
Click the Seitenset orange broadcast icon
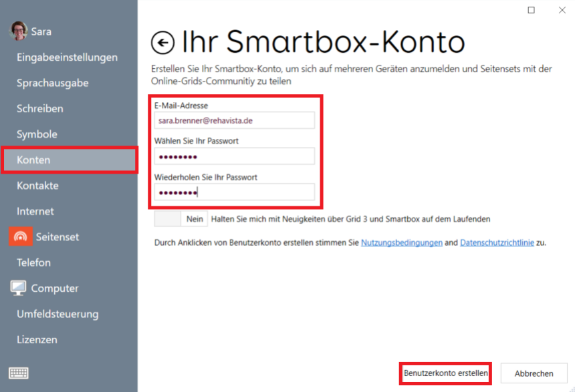point(21,236)
